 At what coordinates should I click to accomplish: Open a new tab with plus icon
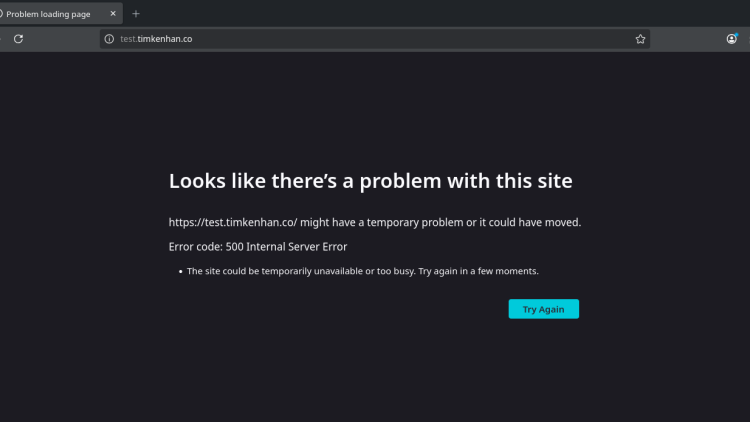(136, 14)
